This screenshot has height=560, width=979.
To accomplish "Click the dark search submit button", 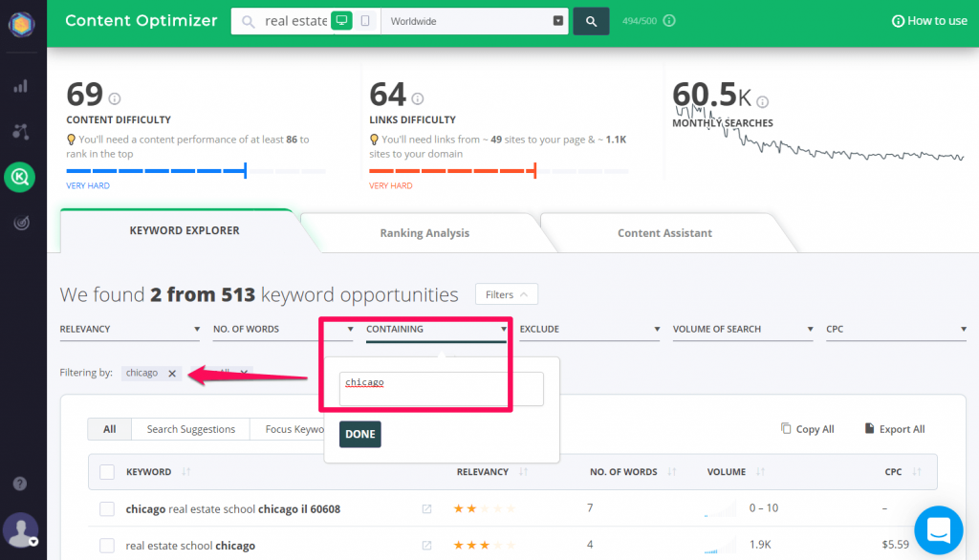I will [591, 21].
